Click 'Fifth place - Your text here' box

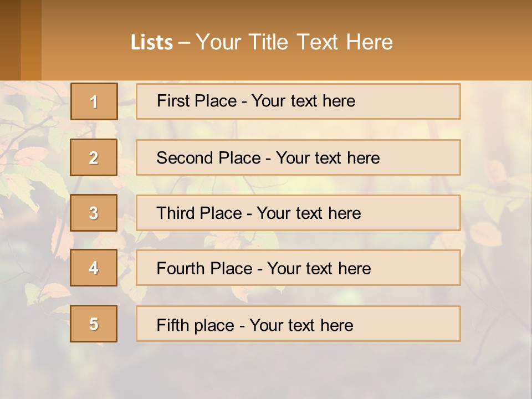pyautogui.click(x=298, y=324)
